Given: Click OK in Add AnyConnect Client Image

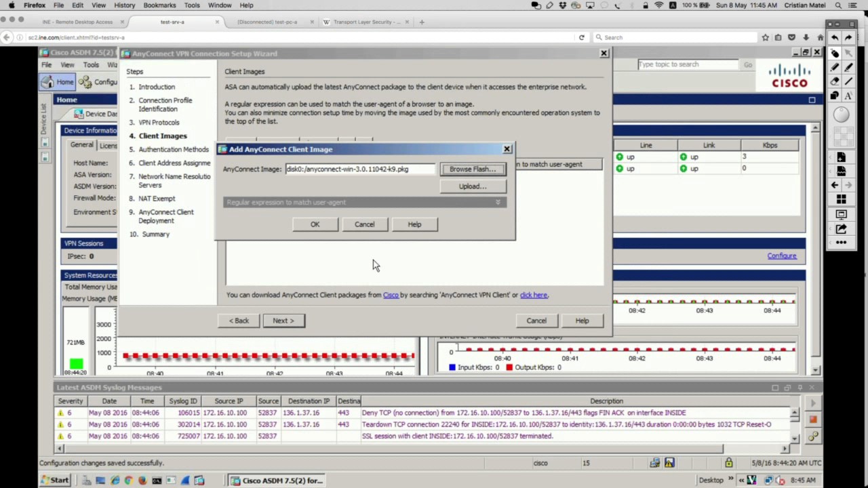Looking at the screenshot, I should [x=315, y=224].
